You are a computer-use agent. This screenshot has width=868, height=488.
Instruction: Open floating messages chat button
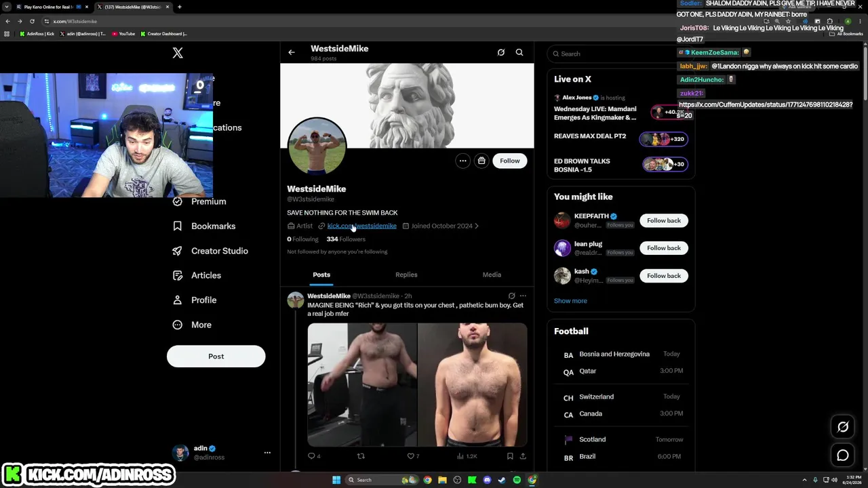coord(843,455)
